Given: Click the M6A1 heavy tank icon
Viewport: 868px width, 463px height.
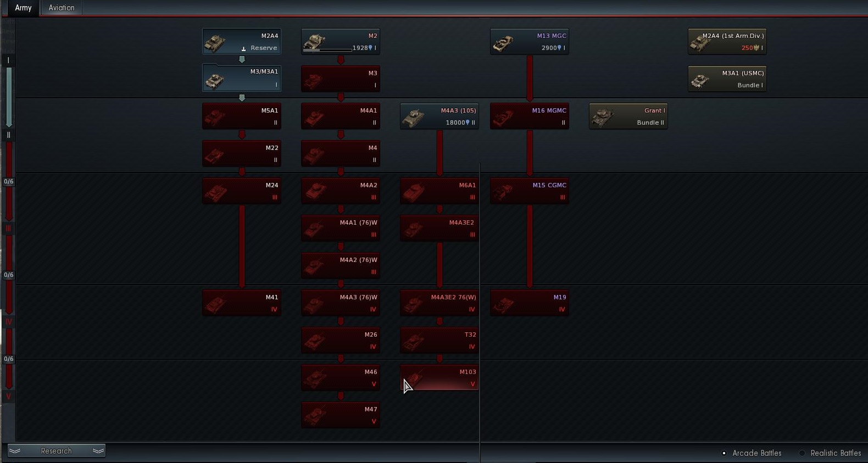Looking at the screenshot, I should (x=414, y=192).
